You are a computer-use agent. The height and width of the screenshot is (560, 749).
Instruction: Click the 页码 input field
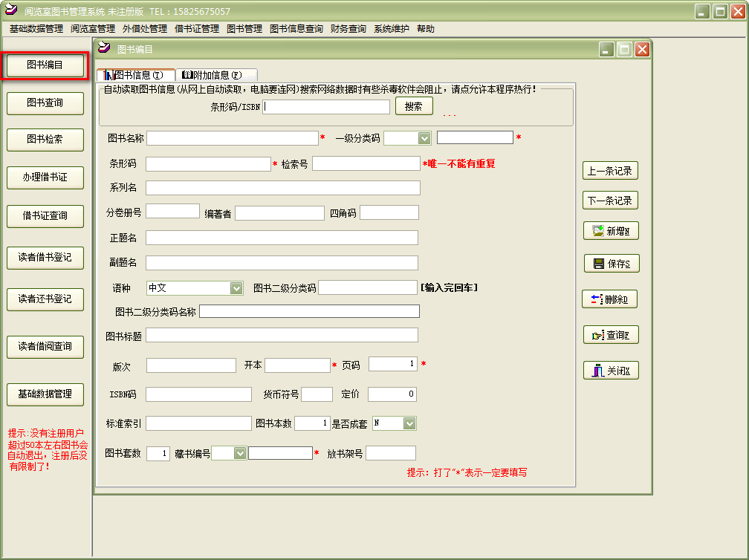(x=393, y=364)
